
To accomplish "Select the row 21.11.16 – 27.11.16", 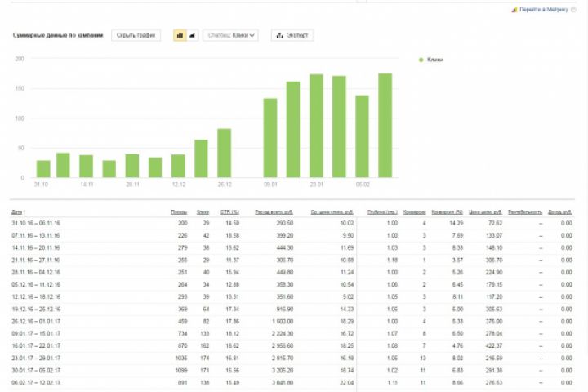I will [x=292, y=260].
